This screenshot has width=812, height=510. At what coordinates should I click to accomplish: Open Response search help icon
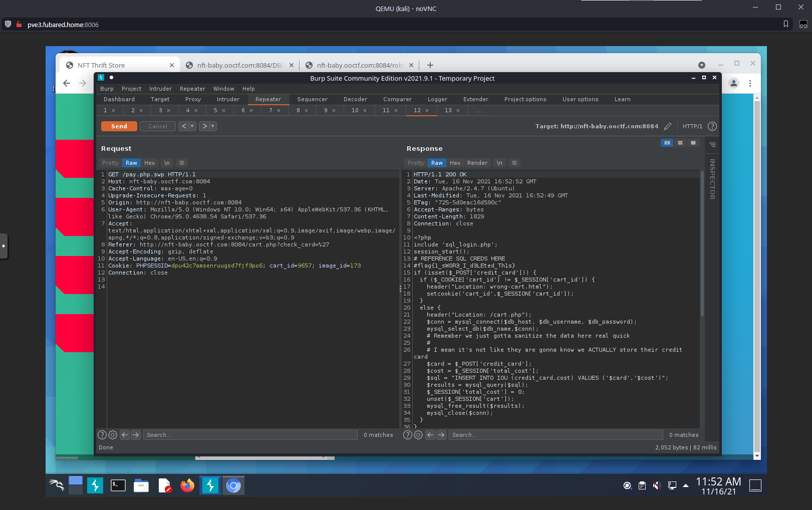[408, 435]
